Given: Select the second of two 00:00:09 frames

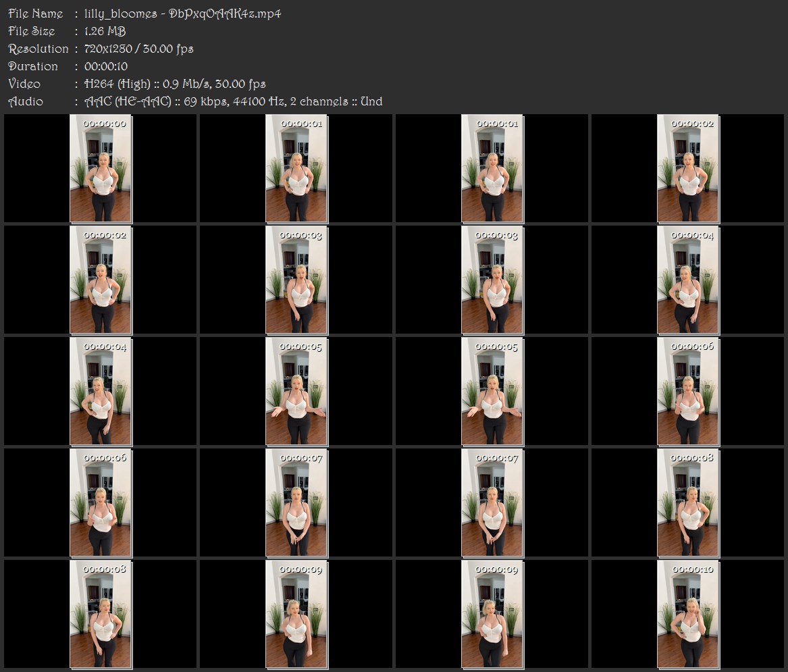Looking at the screenshot, I should pyautogui.click(x=492, y=615).
